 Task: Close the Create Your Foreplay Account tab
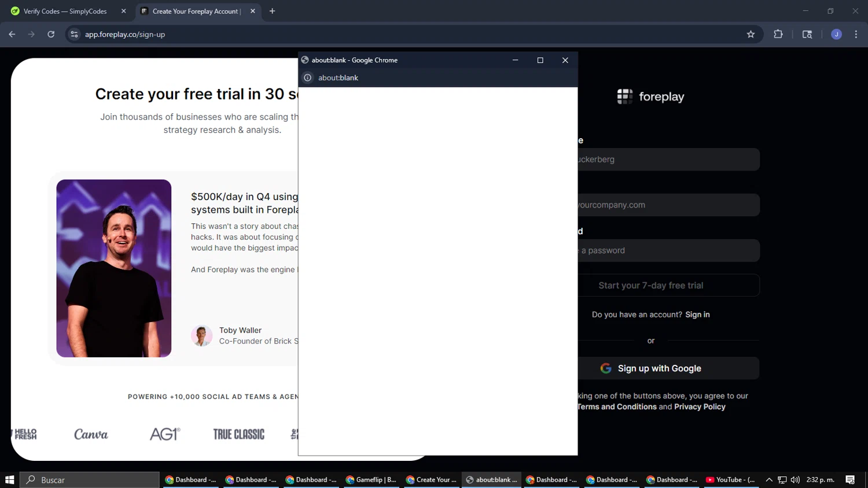click(253, 11)
